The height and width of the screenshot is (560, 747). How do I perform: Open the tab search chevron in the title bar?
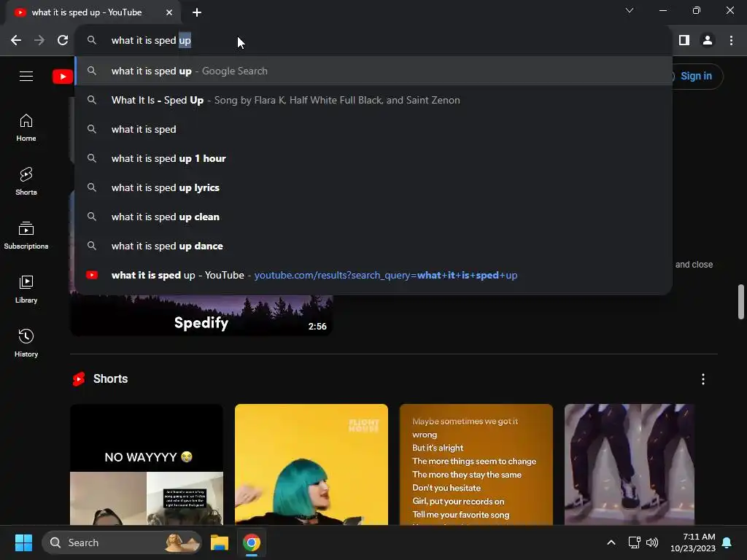point(630,10)
